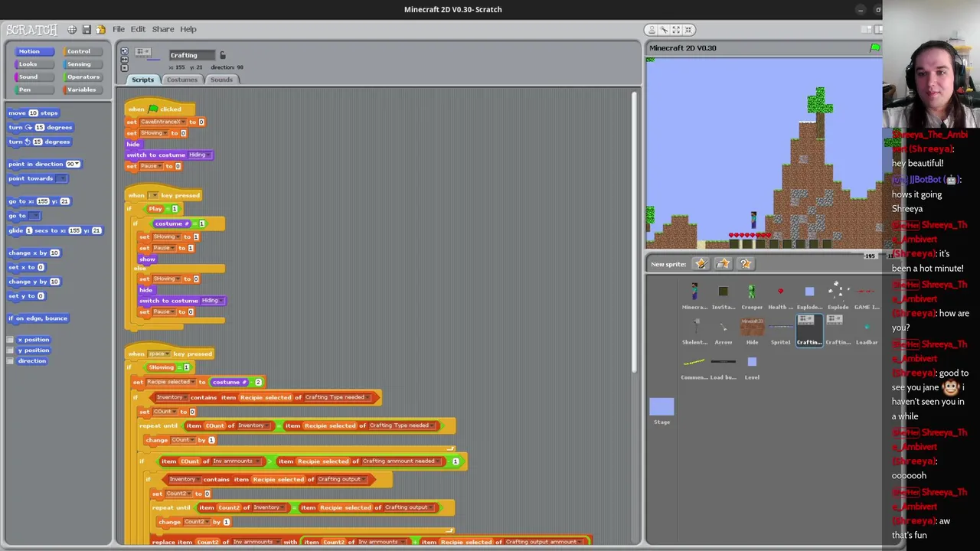Select the Commen... sprite

[x=694, y=366]
